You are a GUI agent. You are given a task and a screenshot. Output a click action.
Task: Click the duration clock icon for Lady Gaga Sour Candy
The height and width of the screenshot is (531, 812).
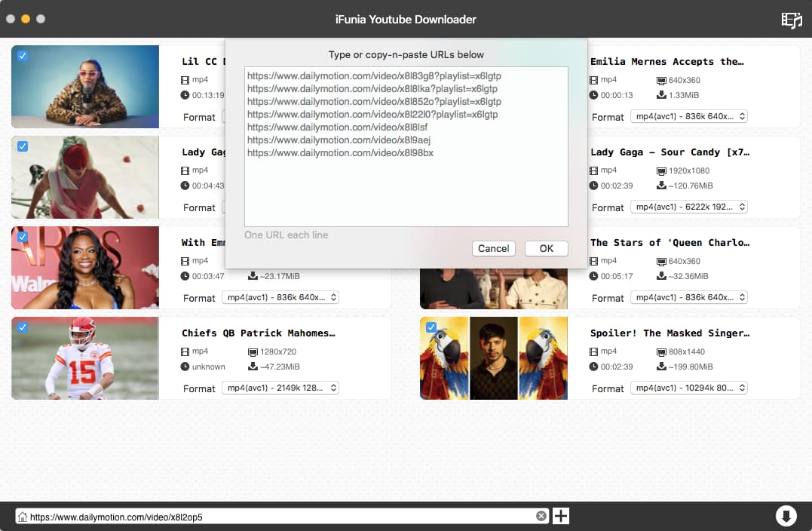593,186
